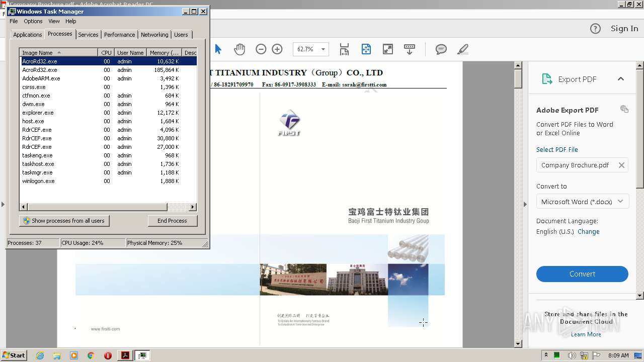Image resolution: width=644 pixels, height=362 pixels.
Task: Expand left navigation pane arrow handle
Action: [x=3, y=204]
